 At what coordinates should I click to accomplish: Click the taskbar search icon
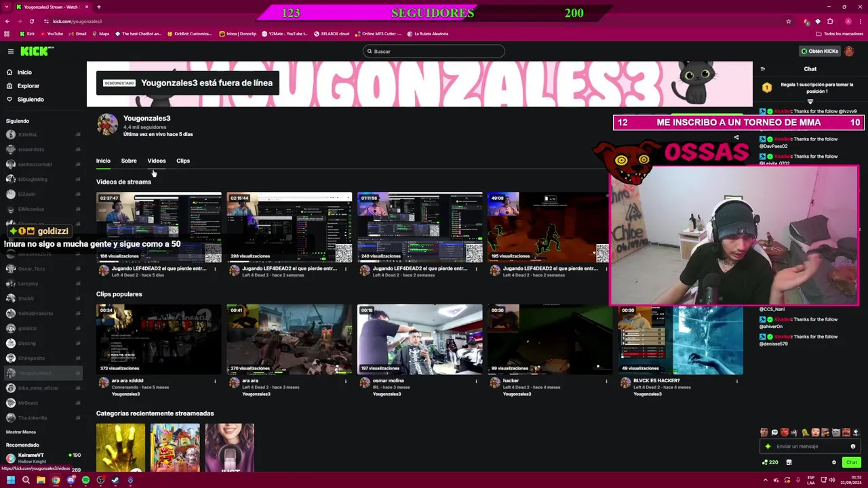(x=26, y=481)
